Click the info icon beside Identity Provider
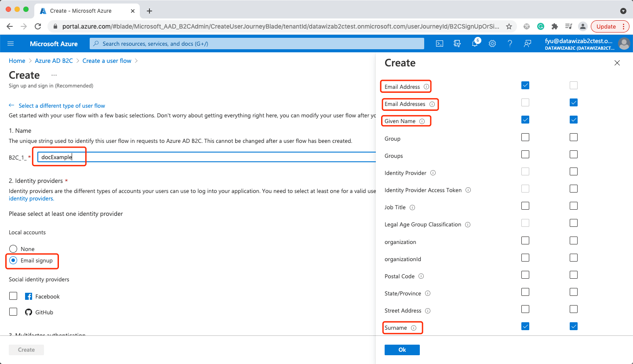This screenshot has height=364, width=633. click(x=433, y=173)
